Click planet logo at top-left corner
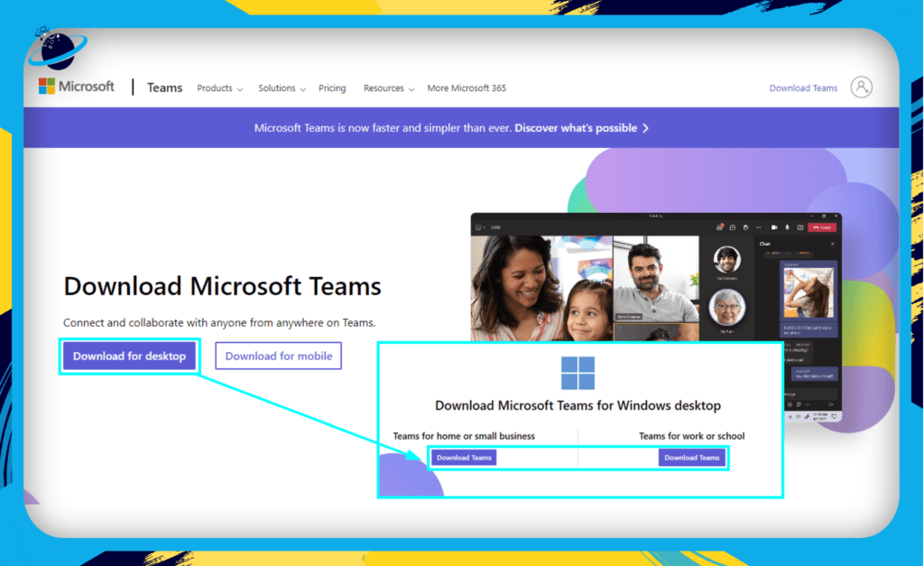The width and height of the screenshot is (924, 566). (x=57, y=47)
